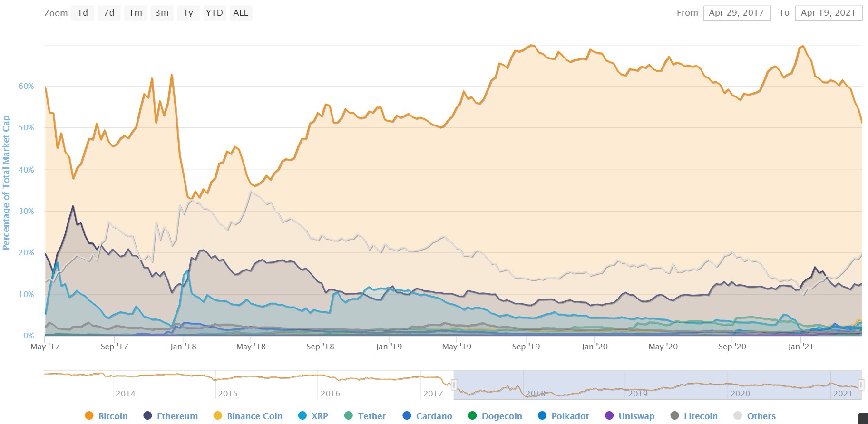Click the left navigator range handle

point(454,385)
